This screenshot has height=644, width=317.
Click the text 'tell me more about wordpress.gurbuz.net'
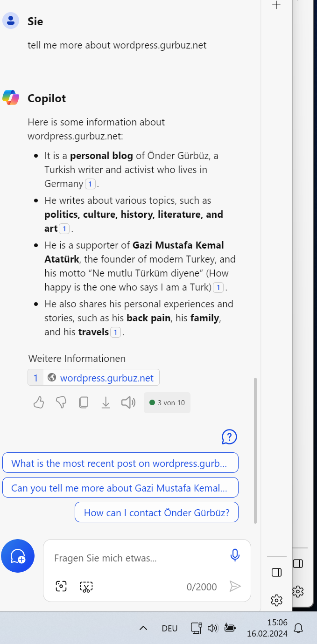click(117, 45)
